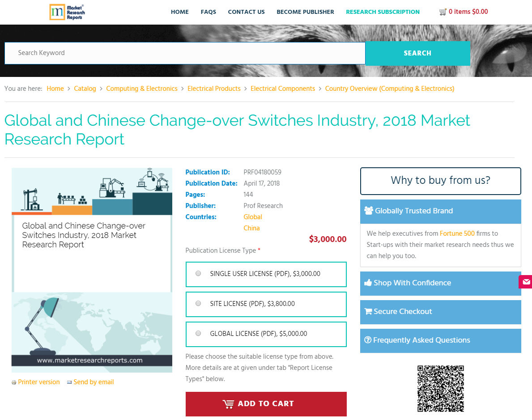Image resolution: width=532 pixels, height=420 pixels.
Task: Open the HOME menu item
Action: click(x=179, y=12)
